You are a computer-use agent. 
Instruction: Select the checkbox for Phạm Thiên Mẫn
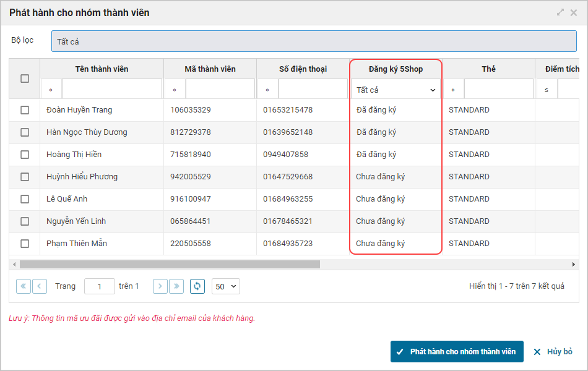click(25, 244)
